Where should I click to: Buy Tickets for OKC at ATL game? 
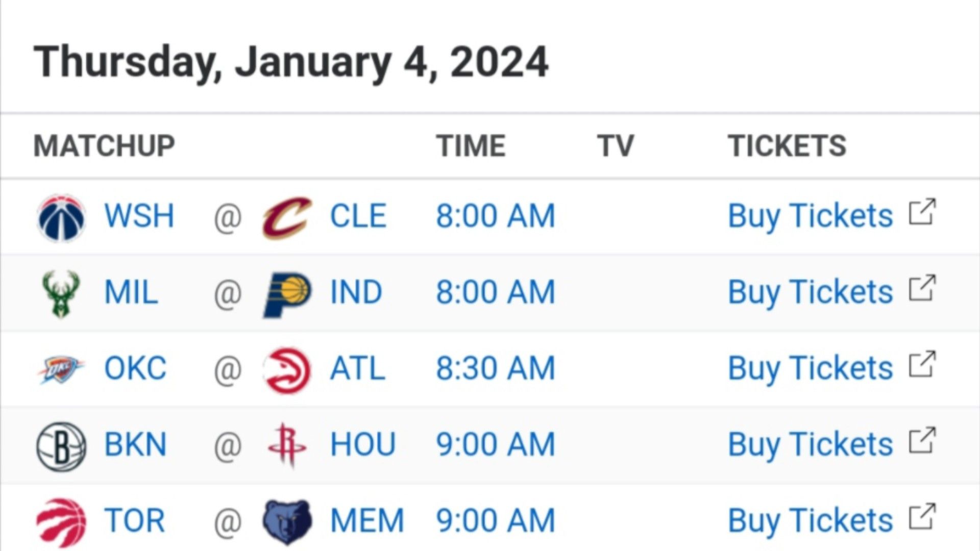coord(810,368)
